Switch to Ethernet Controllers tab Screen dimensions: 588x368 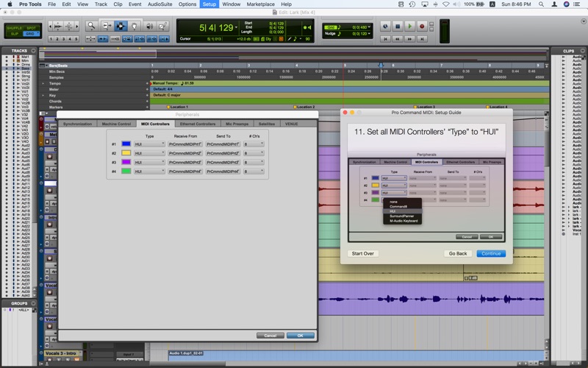[198, 124]
